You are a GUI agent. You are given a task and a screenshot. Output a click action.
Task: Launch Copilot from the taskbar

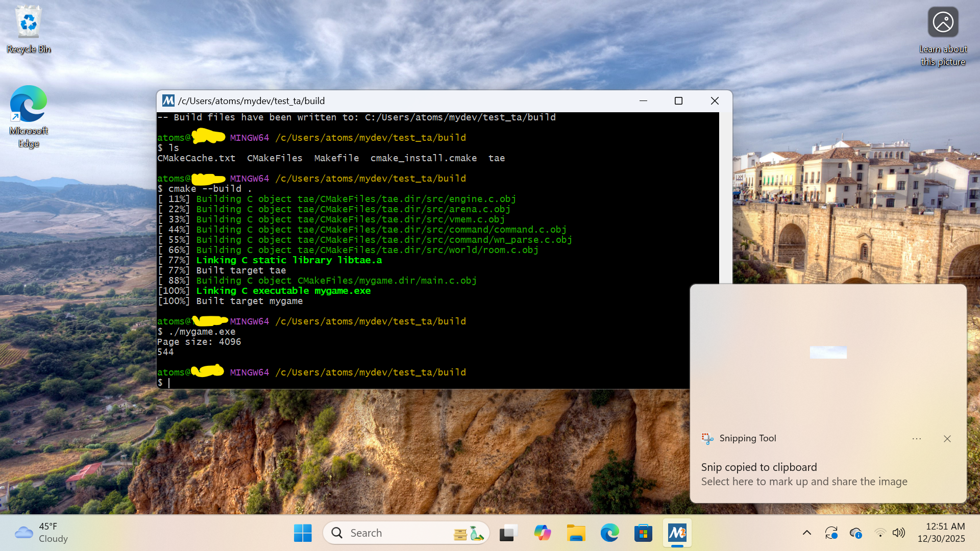click(x=542, y=533)
